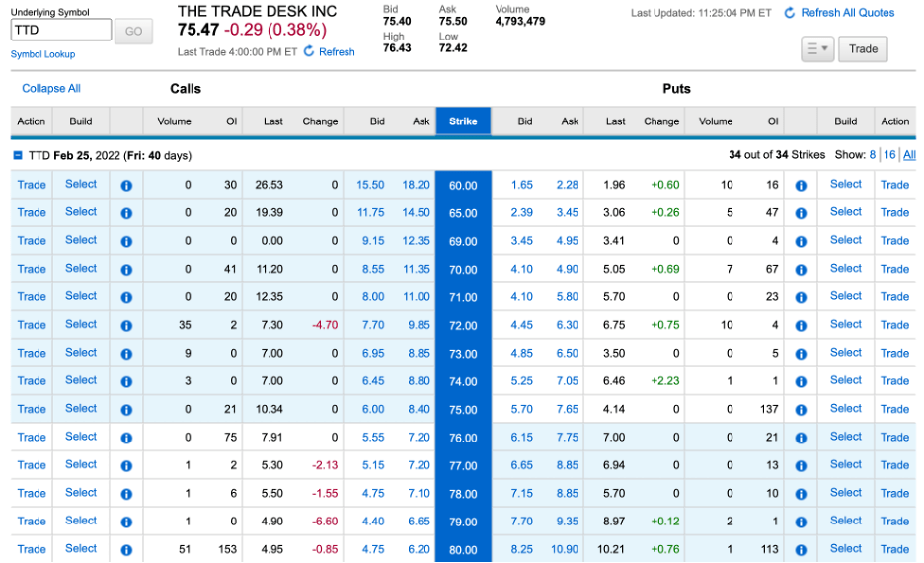Click call info icon for 60.00 strike
Screen dimensions: 924x563
pos(126,185)
